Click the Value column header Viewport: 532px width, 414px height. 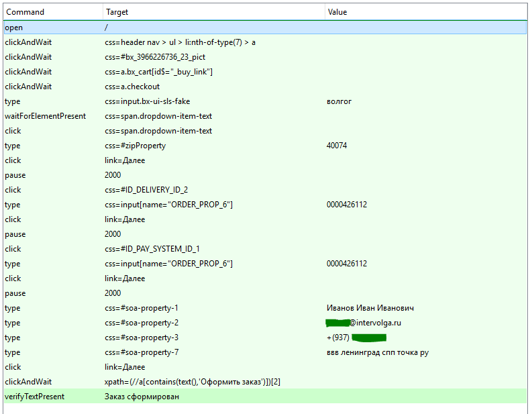coord(337,12)
